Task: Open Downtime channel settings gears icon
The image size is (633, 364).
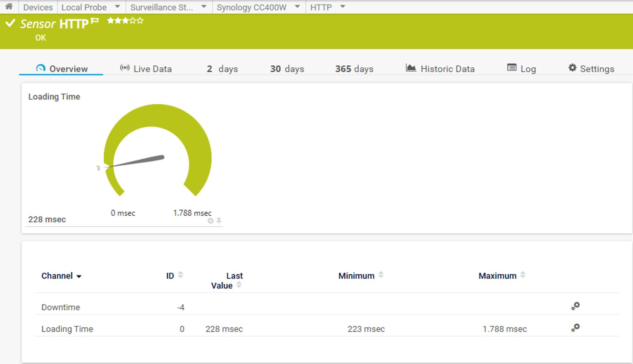Action: [x=575, y=306]
